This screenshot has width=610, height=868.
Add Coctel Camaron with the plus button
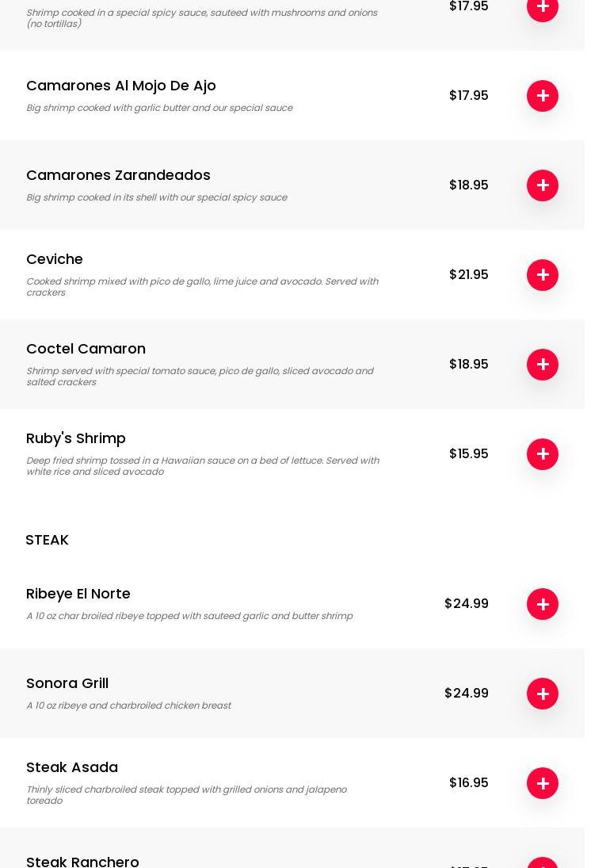543,365
